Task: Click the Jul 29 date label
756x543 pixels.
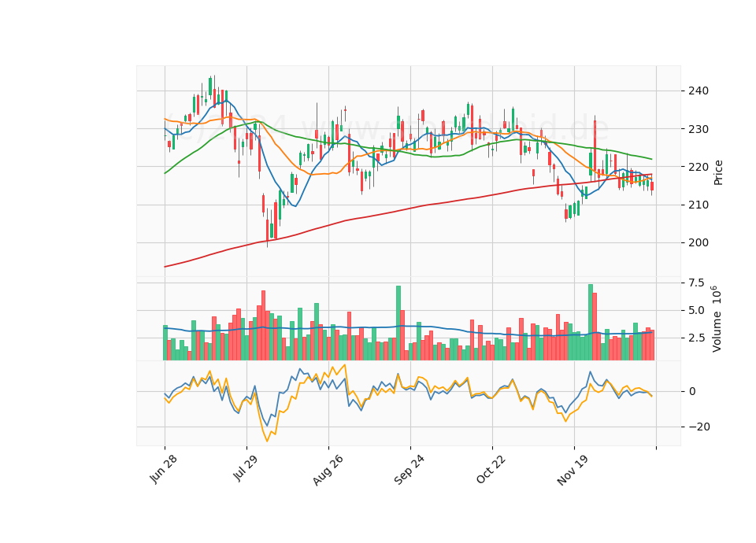Action: point(246,468)
